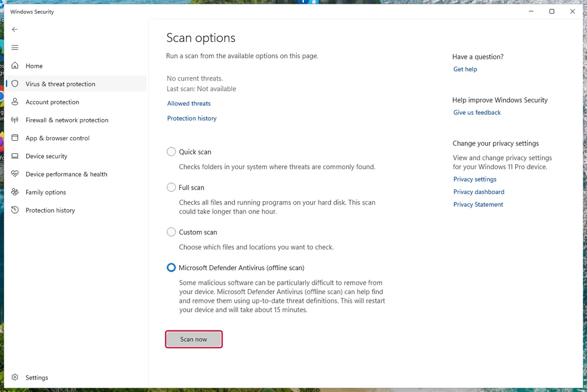Click the Virus & threat protection shield icon
The height and width of the screenshot is (392, 587).
pyautogui.click(x=15, y=84)
